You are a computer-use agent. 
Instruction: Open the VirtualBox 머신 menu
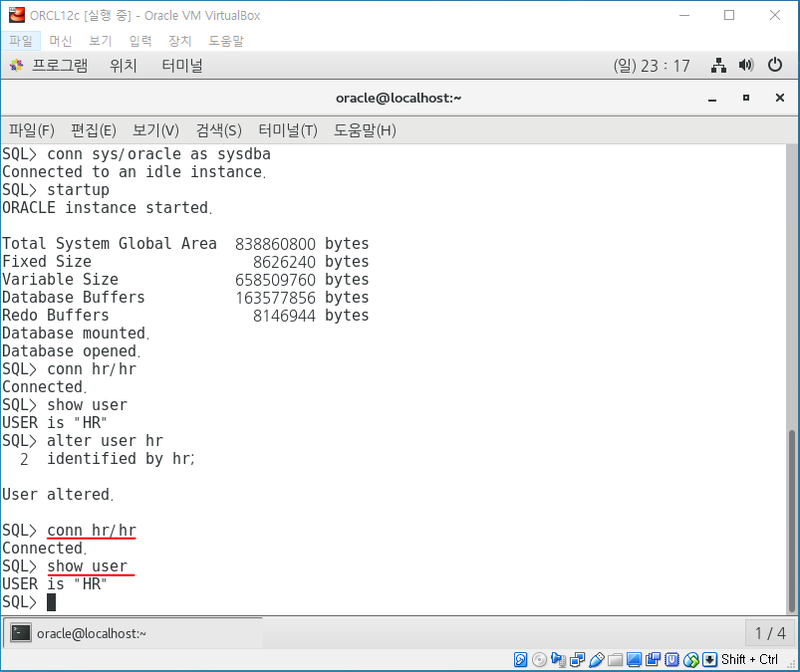point(60,41)
